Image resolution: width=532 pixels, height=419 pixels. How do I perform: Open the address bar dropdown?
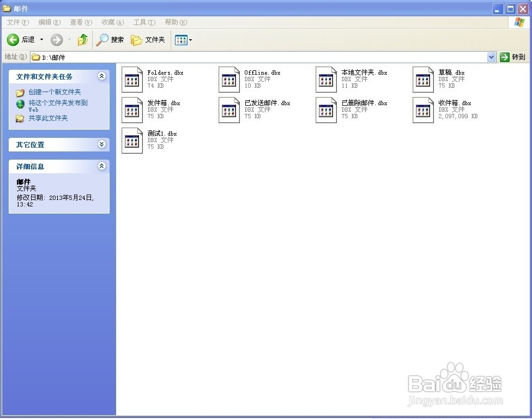(x=492, y=57)
